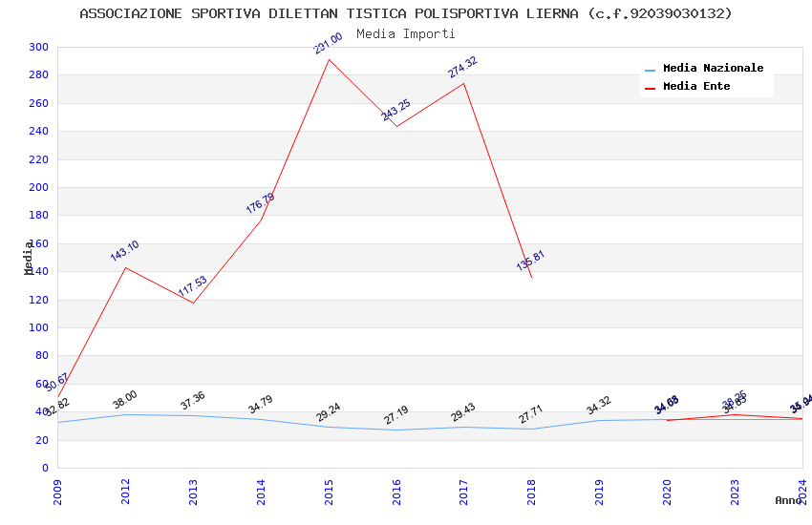The width and height of the screenshot is (812, 525).
Task: Click year 2012 on the x-axis
Action: point(125,493)
